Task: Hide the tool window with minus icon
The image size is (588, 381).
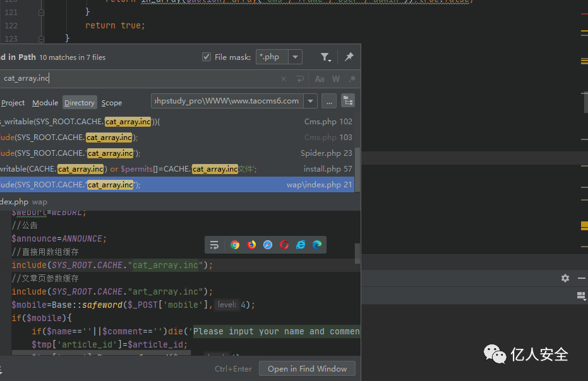Action: (x=582, y=278)
